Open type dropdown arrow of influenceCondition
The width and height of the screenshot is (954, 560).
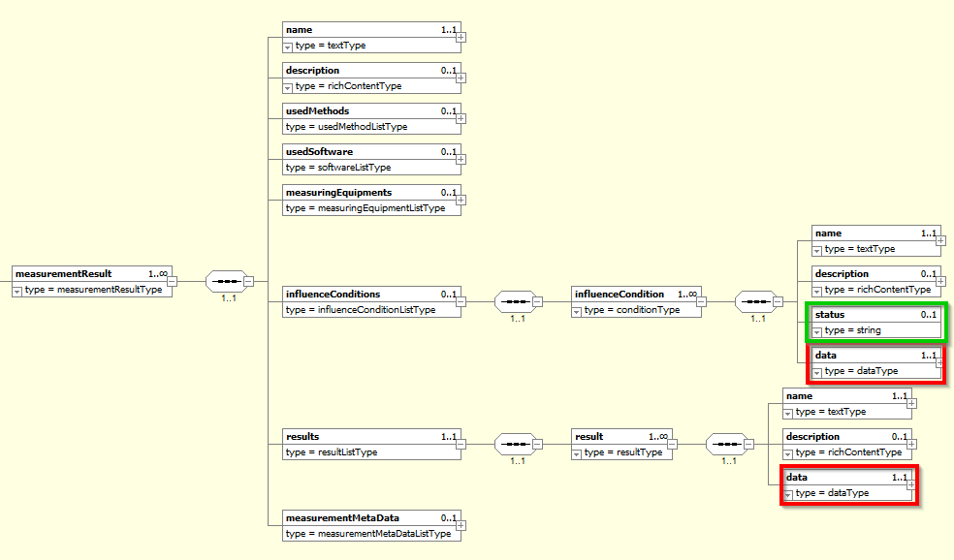pyautogui.click(x=578, y=311)
